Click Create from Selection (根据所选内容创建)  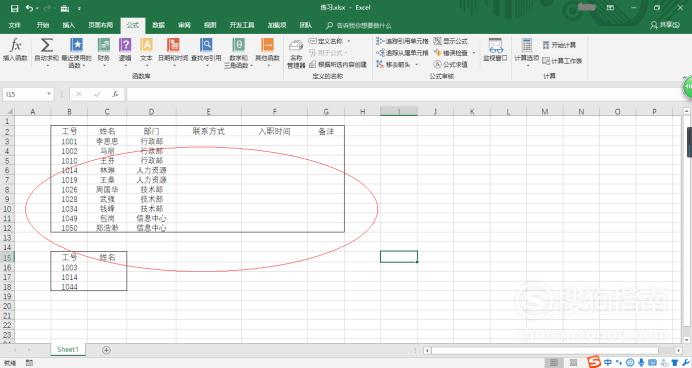pos(338,64)
